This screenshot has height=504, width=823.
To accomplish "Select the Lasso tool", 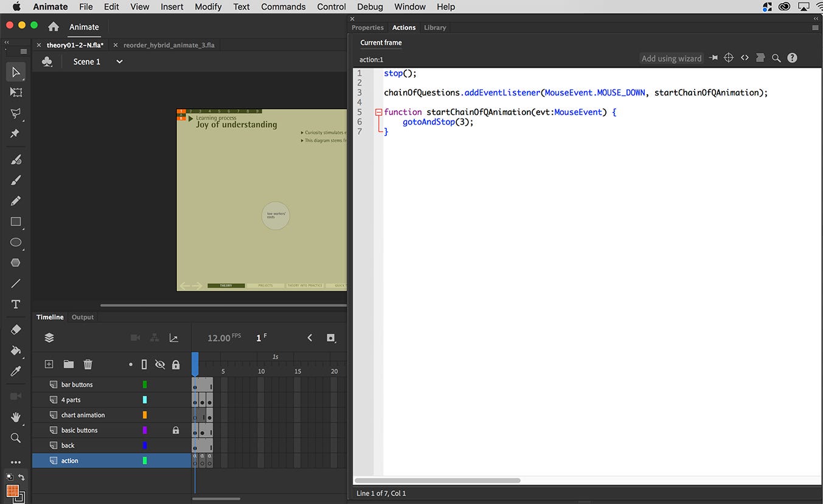I will pyautogui.click(x=16, y=113).
